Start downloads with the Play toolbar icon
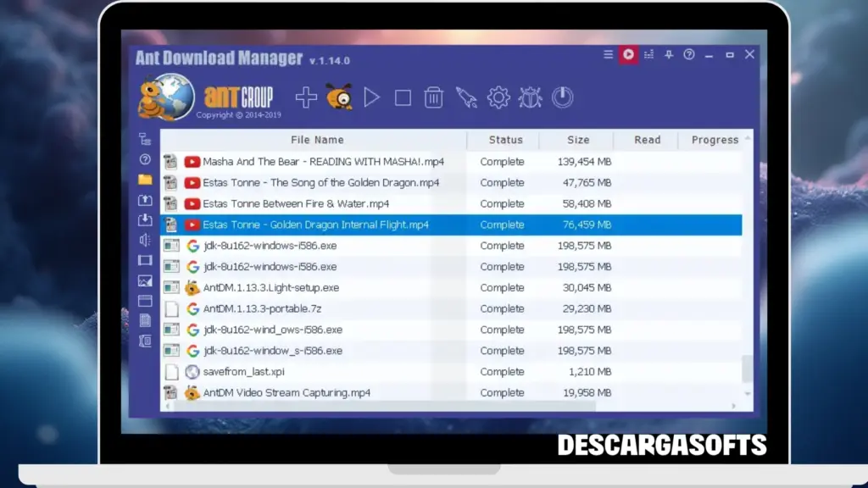 [371, 97]
